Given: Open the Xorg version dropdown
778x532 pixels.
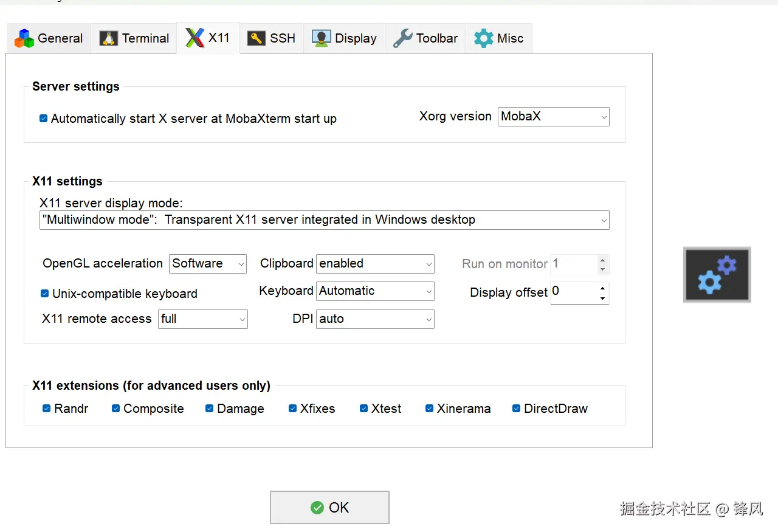Looking at the screenshot, I should (x=553, y=117).
